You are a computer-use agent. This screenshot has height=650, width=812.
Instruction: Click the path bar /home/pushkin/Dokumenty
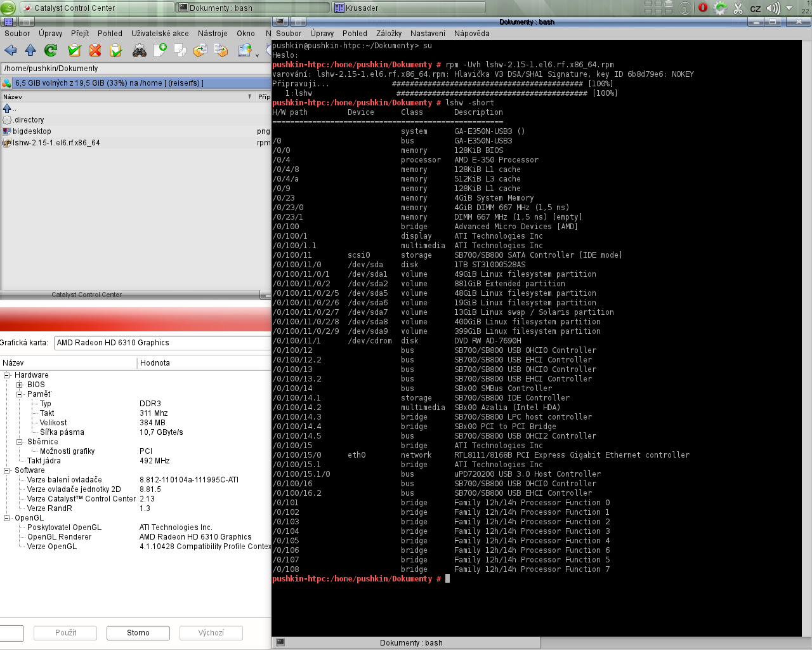click(136, 69)
